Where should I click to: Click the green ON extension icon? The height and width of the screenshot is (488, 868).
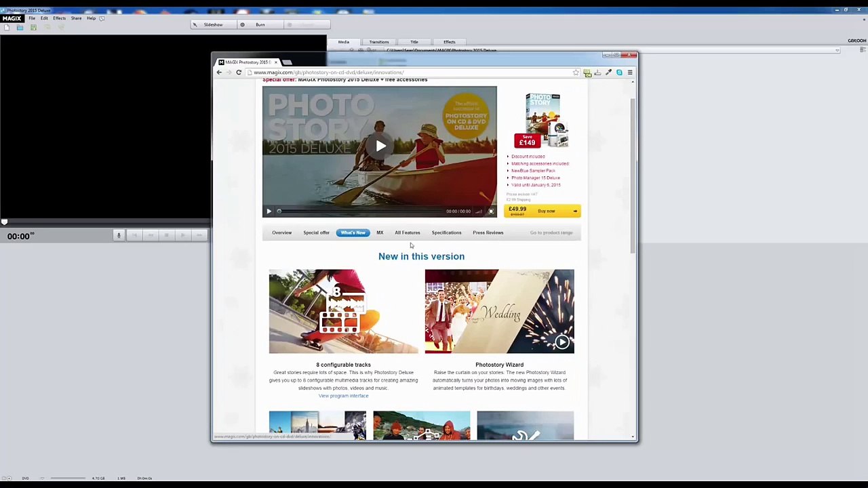pos(587,73)
